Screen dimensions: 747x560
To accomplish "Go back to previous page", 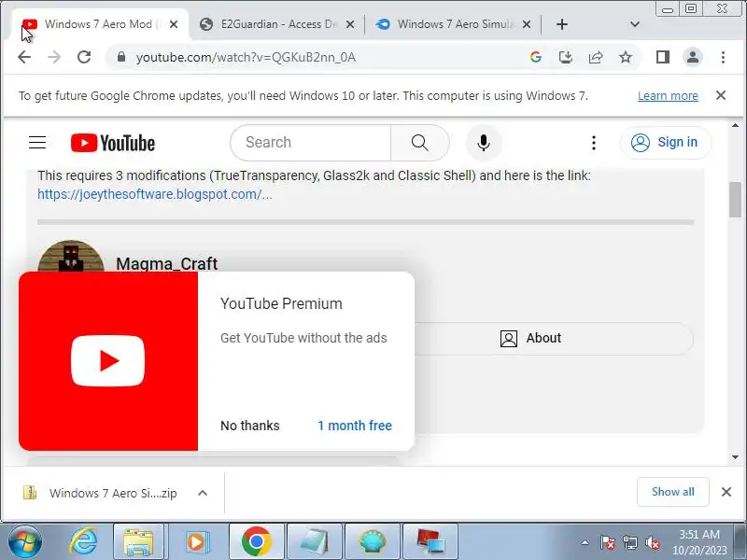I will [x=24, y=57].
